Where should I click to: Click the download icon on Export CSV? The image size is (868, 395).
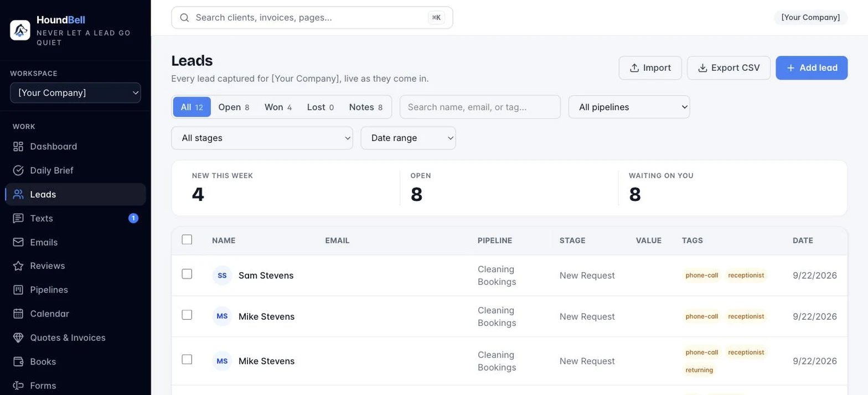point(702,68)
